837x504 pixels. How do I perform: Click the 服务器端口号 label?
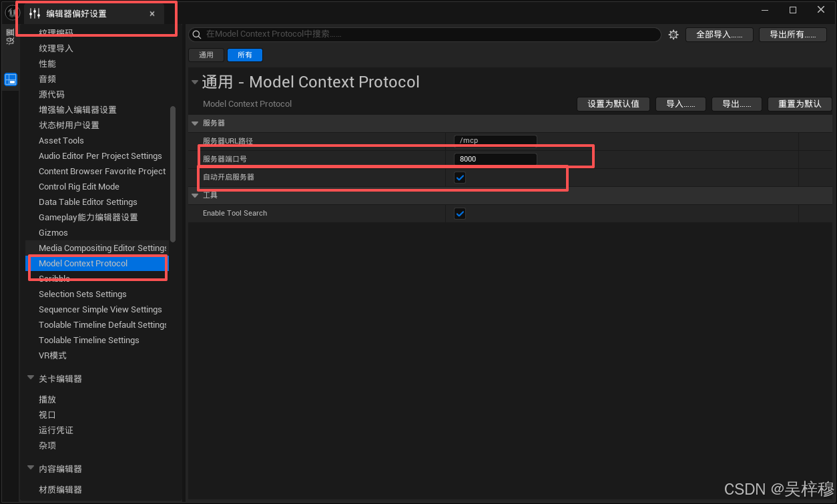click(x=225, y=159)
